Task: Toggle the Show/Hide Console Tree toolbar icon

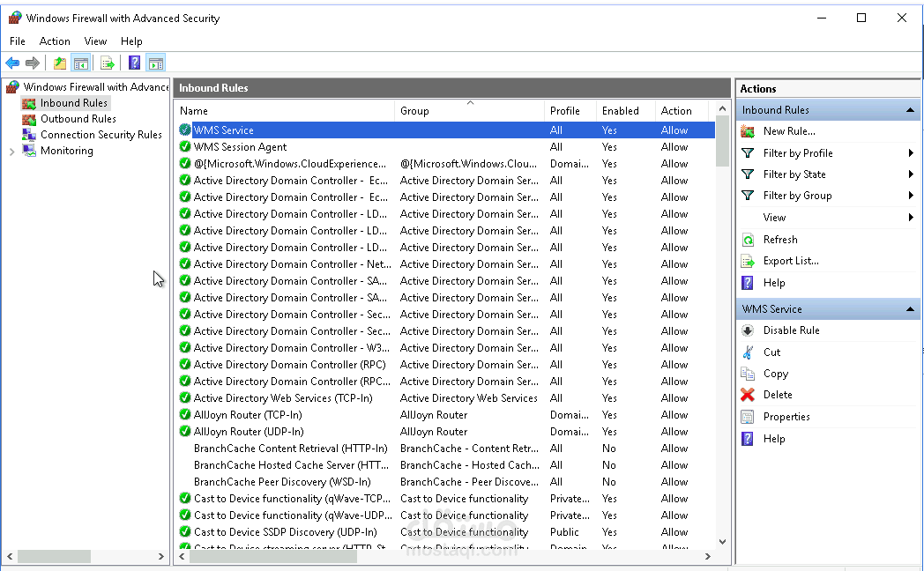Action: coord(80,63)
